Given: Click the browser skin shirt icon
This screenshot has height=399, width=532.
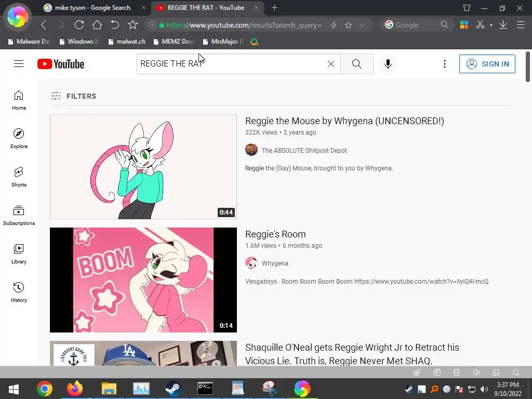Looking at the screenshot, I should tap(467, 8).
